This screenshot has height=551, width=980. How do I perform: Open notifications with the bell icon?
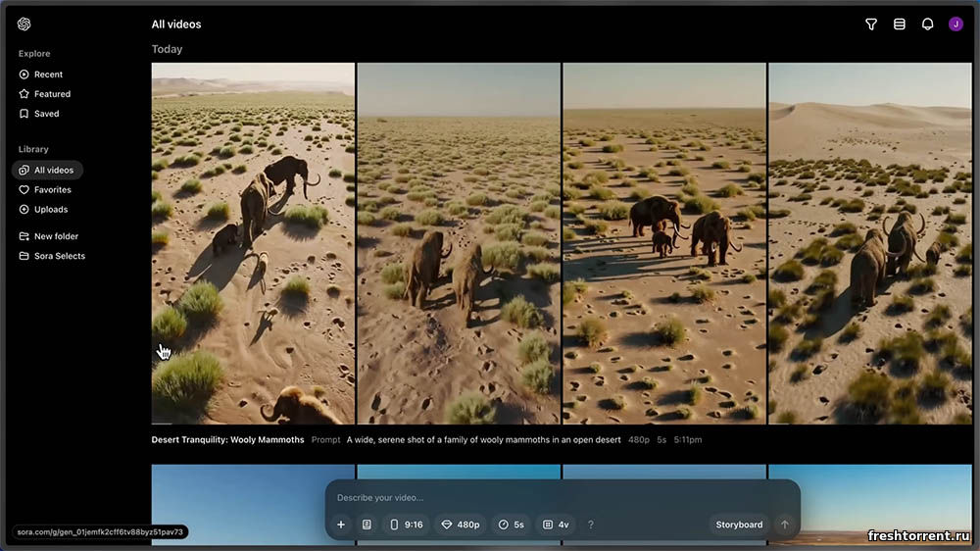pyautogui.click(x=927, y=25)
